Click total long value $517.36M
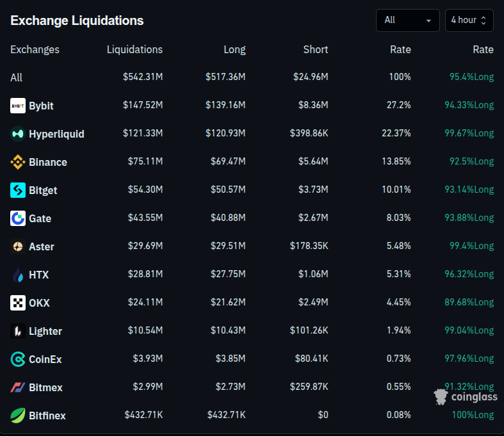The height and width of the screenshot is (436, 504). [x=225, y=77]
